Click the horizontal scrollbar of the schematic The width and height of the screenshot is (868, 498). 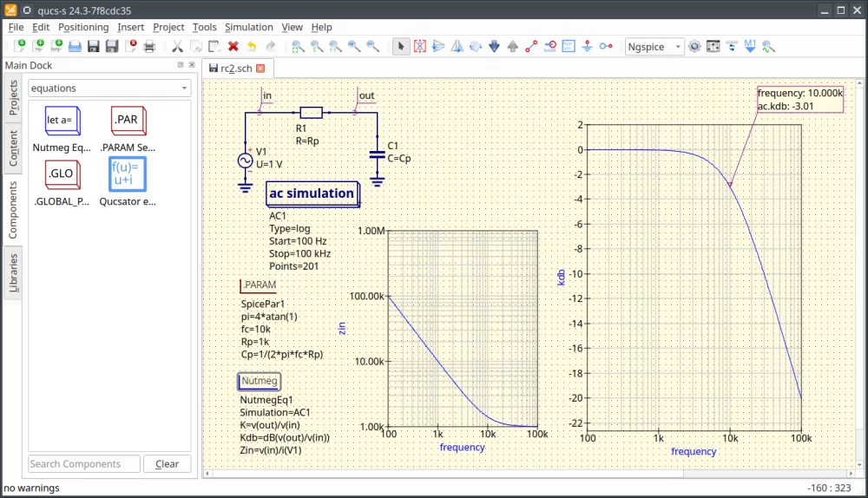coord(529,474)
